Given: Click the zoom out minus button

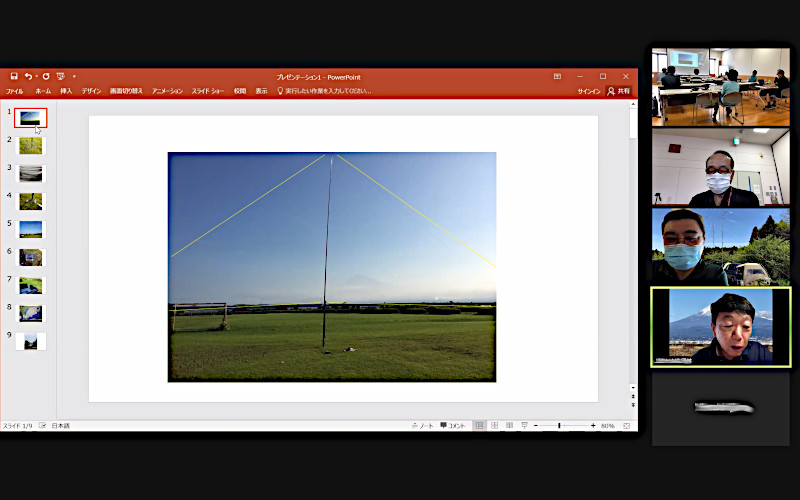Looking at the screenshot, I should pos(536,426).
